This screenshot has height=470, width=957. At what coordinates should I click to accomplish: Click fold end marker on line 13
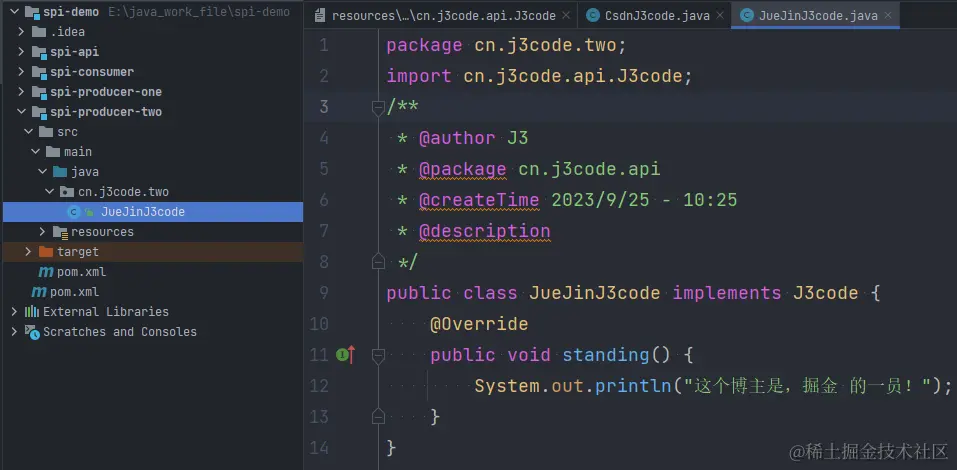coord(378,417)
